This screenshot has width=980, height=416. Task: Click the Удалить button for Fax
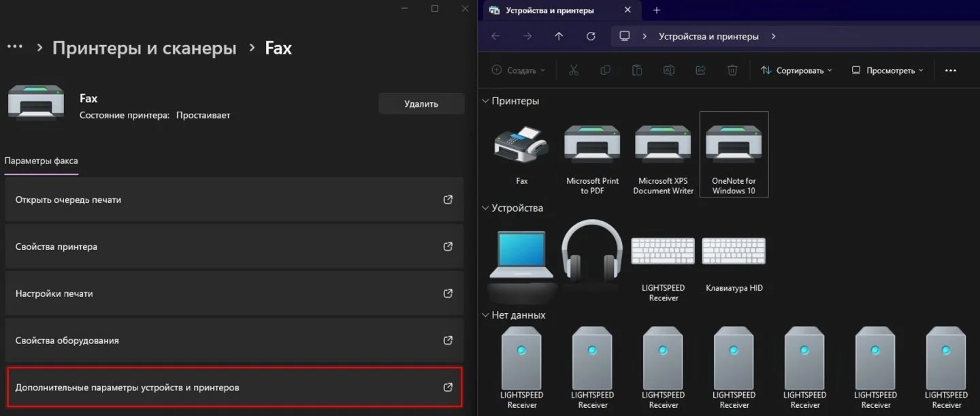point(421,103)
